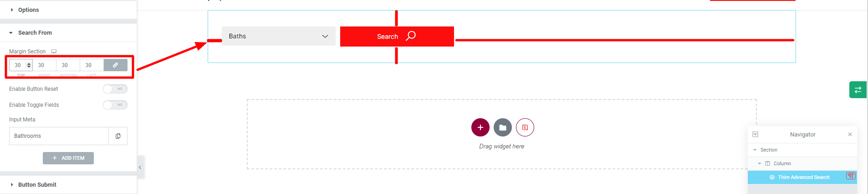Click the ADD ITEM button
This screenshot has height=194, width=868.
click(68, 158)
